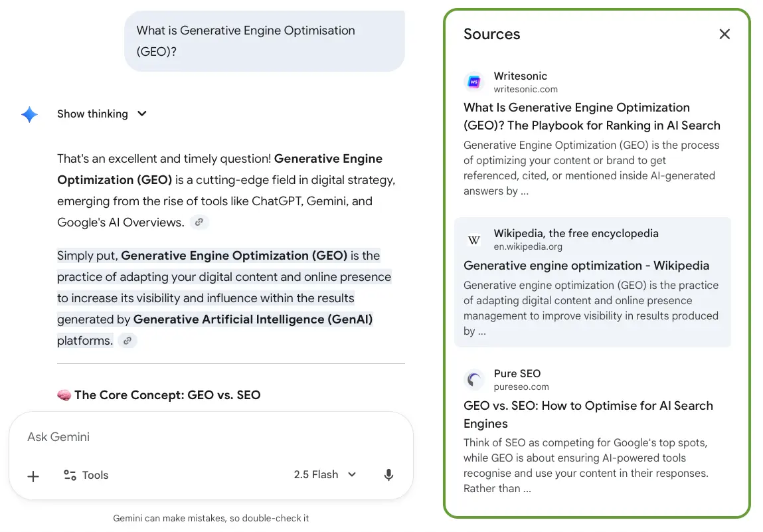Open the Writesonic GEO playbook article
The width and height of the screenshot is (763, 532).
(x=592, y=116)
